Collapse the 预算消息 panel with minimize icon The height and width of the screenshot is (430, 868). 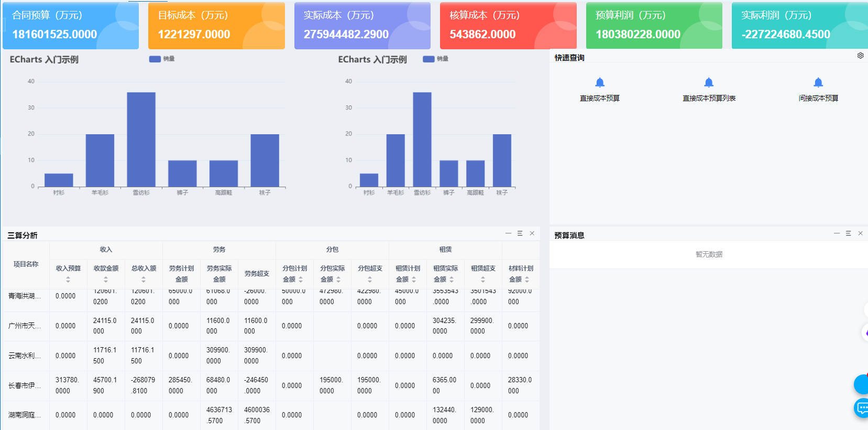[x=837, y=233]
